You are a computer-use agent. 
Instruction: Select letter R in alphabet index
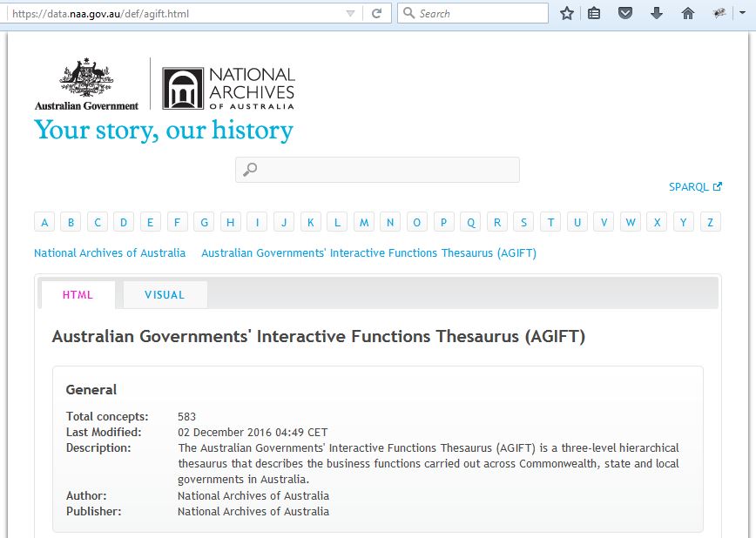497,222
